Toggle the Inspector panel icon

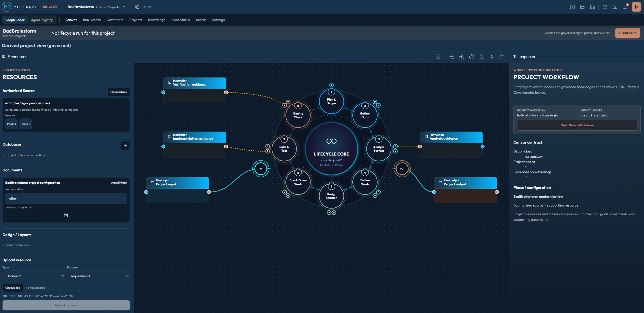[515, 57]
